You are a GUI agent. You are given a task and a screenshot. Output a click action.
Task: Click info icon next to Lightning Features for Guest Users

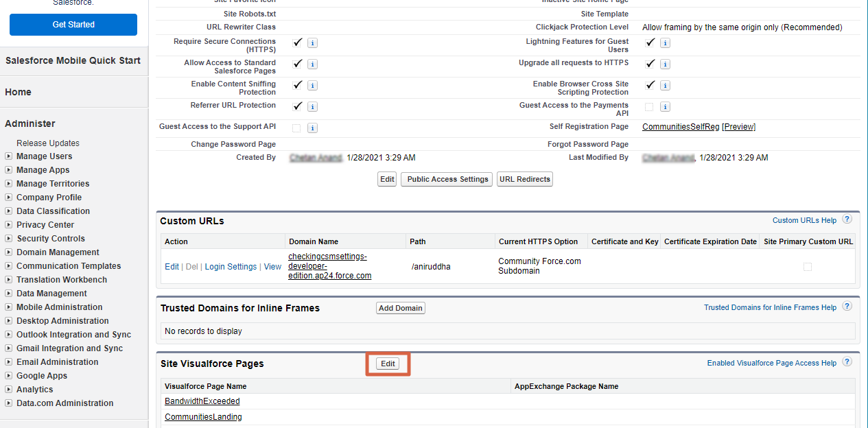pos(665,43)
